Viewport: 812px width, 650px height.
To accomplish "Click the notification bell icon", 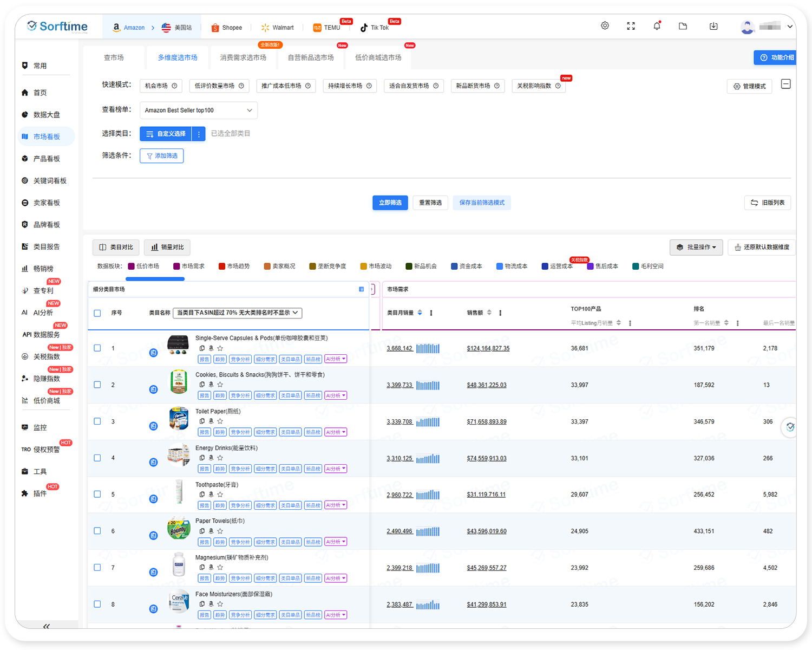I will click(657, 26).
